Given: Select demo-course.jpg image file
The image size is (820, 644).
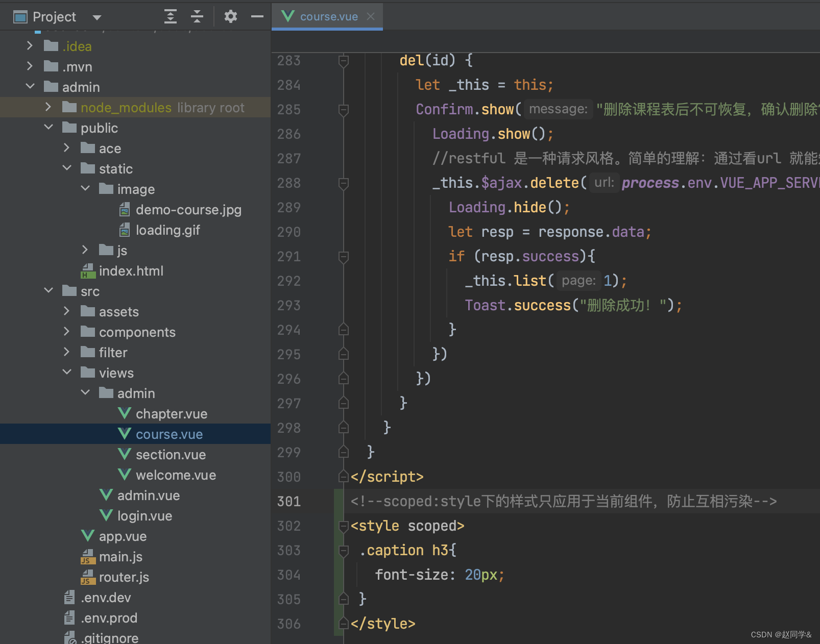Looking at the screenshot, I should click(188, 210).
